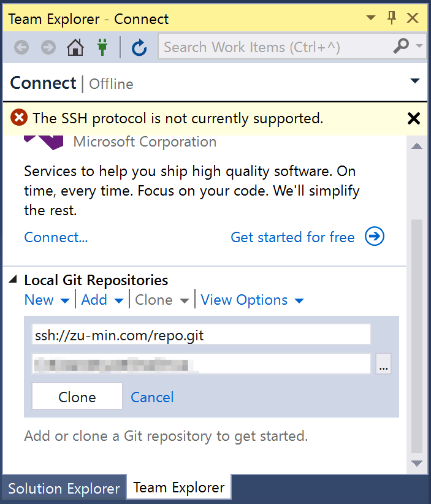This screenshot has height=504, width=431.
Task: Click the green Manage Connections plug icon
Action: click(x=102, y=47)
